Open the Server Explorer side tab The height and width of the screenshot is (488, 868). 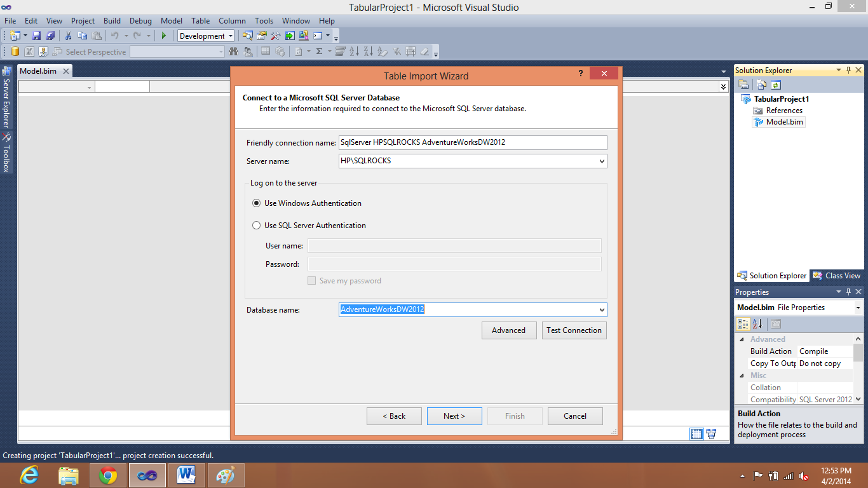(x=7, y=98)
